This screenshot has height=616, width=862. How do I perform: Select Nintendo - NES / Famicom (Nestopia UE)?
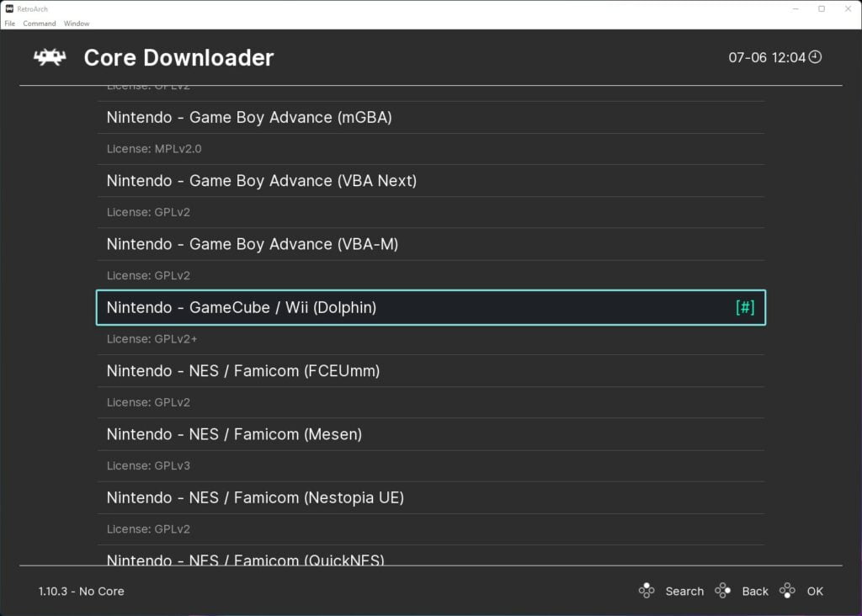click(x=430, y=498)
